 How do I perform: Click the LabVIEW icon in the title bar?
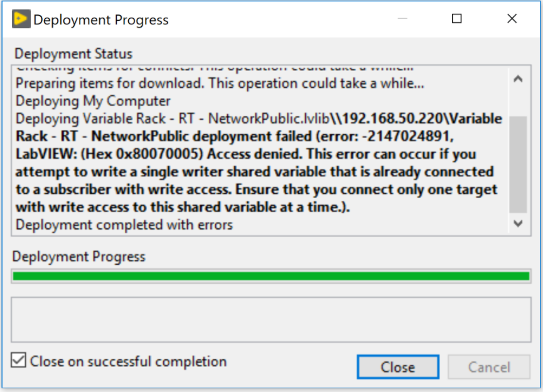21,19
